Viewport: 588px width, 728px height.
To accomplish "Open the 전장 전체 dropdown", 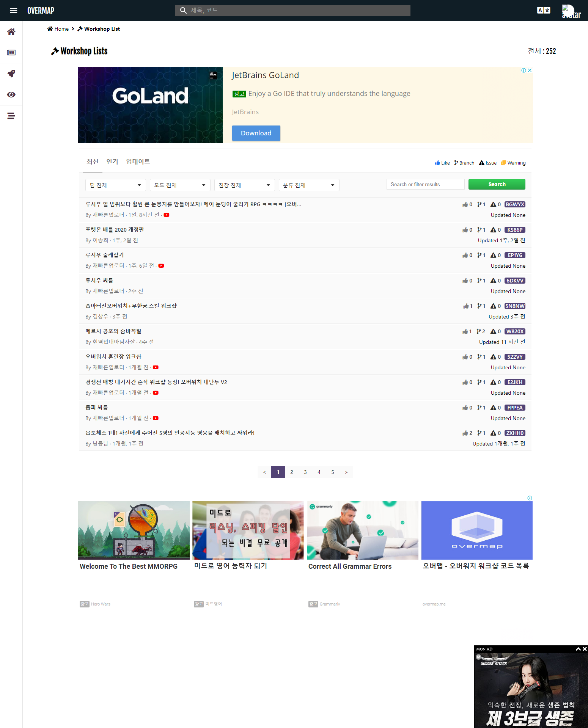I will (x=245, y=185).
